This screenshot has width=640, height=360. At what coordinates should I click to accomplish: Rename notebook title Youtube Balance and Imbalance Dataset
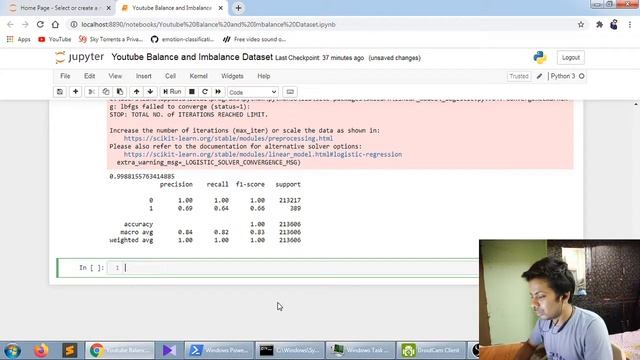coord(192,57)
